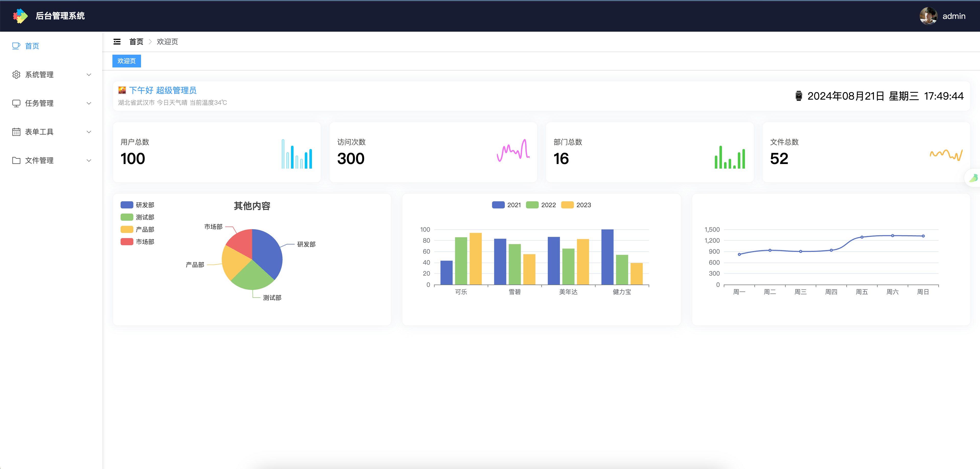980x469 pixels.
Task: Click the 其他内容 chart title
Action: coord(252,206)
